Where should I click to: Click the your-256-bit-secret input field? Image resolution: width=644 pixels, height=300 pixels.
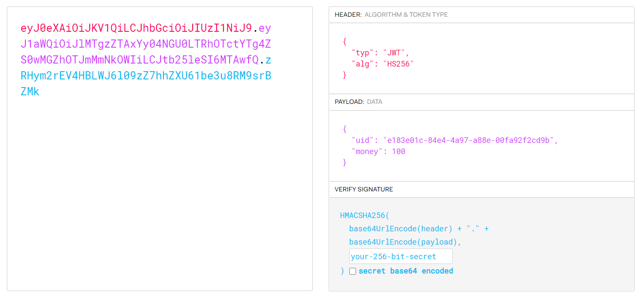[401, 257]
